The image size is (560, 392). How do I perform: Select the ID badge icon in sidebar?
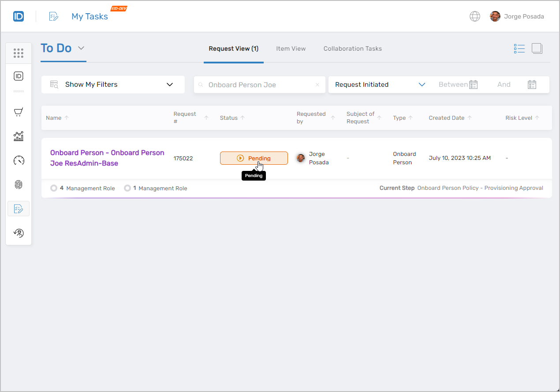18,76
